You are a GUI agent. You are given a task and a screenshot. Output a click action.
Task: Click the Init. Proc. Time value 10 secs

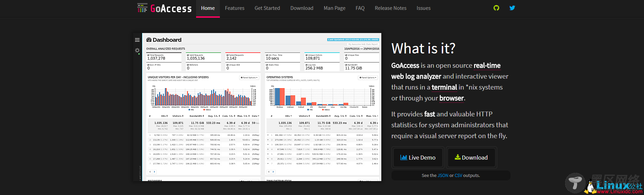(273, 59)
